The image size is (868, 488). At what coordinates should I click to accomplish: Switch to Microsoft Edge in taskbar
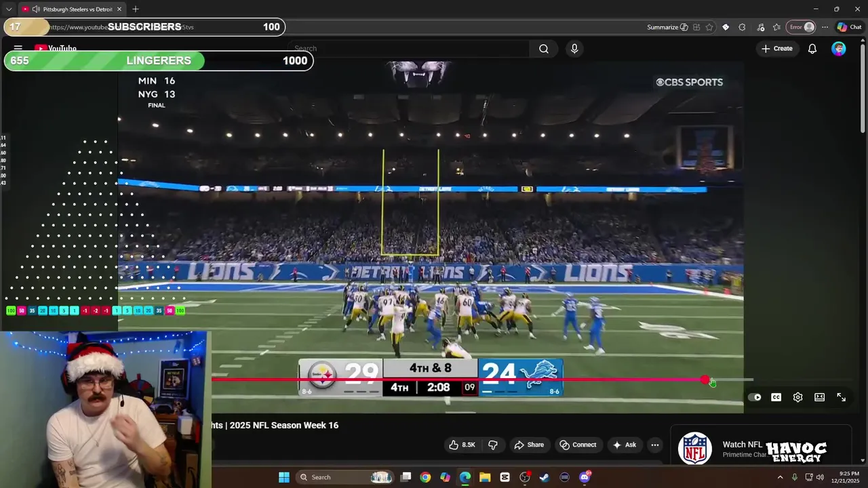(465, 477)
